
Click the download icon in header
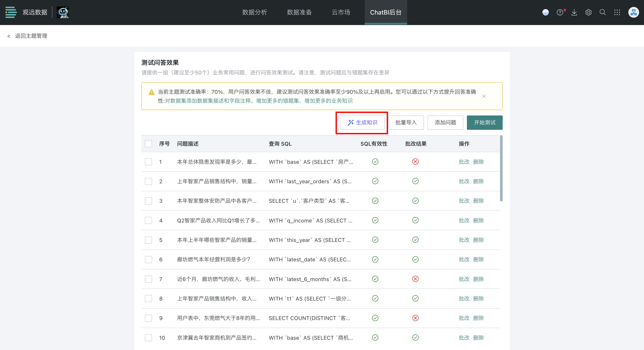tap(574, 12)
